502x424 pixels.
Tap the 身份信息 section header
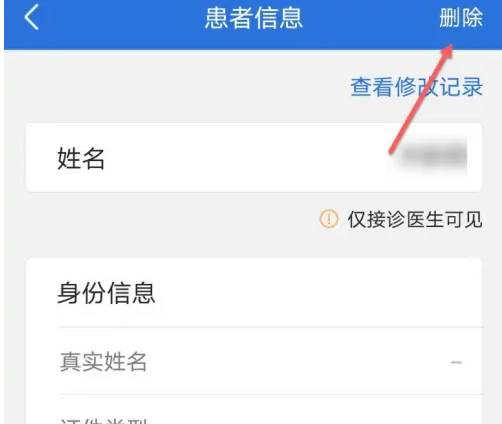click(x=106, y=293)
